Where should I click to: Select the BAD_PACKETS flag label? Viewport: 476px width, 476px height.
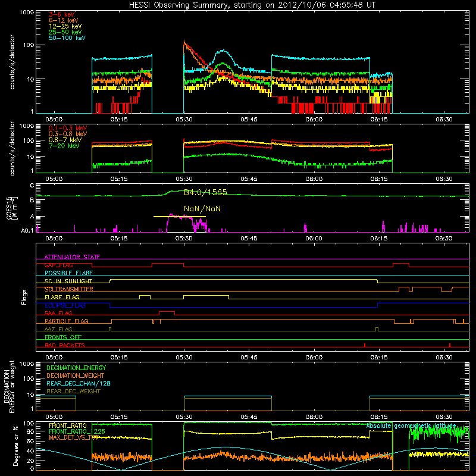coord(65,345)
